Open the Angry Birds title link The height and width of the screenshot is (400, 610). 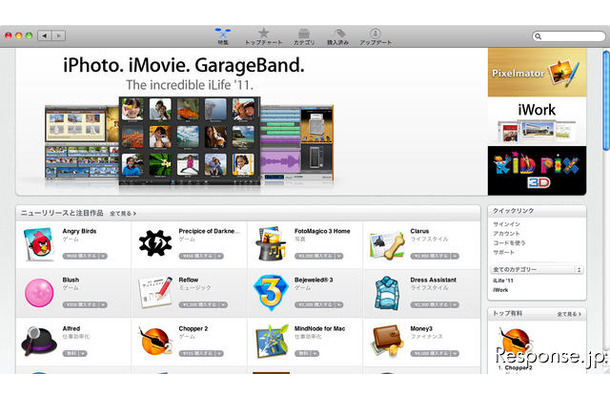(x=79, y=231)
